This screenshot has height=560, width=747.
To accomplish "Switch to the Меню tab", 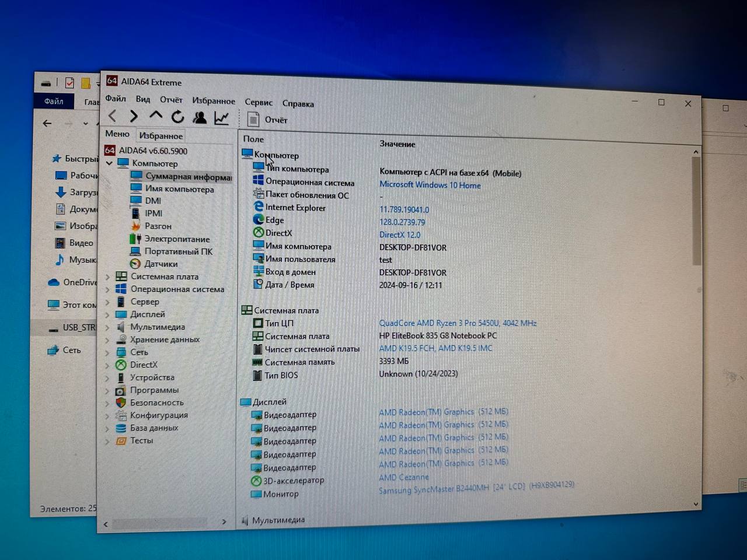I will pyautogui.click(x=117, y=134).
